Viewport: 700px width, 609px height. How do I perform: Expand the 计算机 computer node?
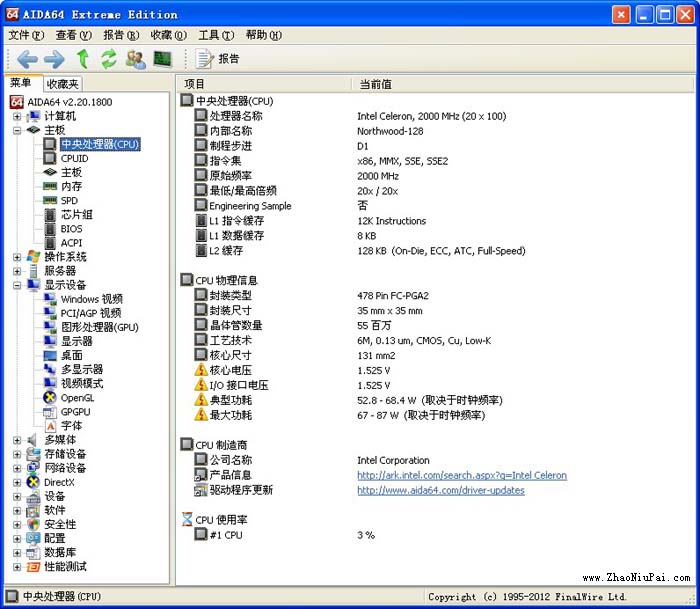point(17,117)
